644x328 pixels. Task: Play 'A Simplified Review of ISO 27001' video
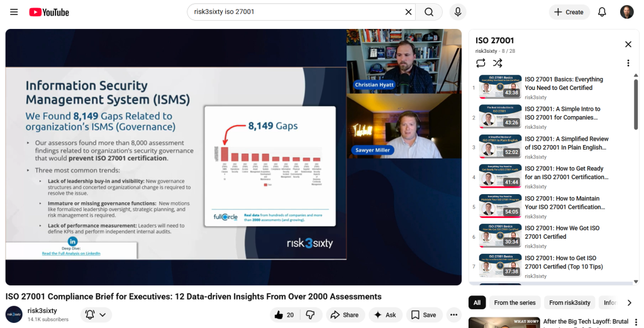pos(567,143)
